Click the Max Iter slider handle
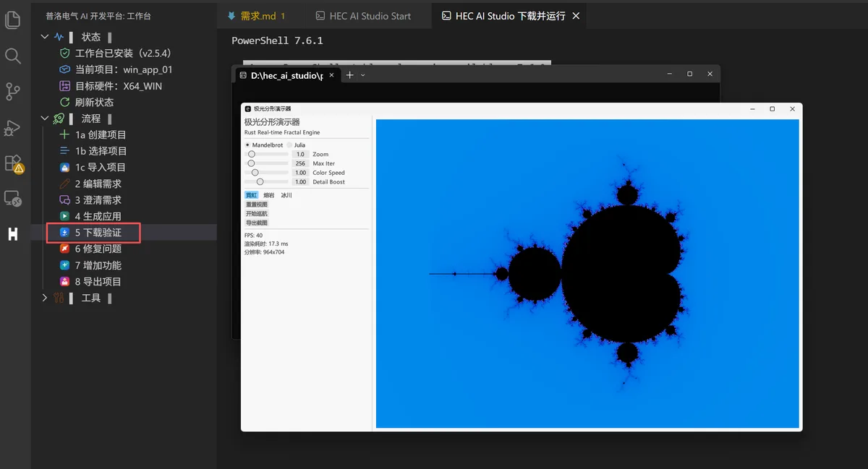Viewport: 868px width, 469px height. pos(250,163)
